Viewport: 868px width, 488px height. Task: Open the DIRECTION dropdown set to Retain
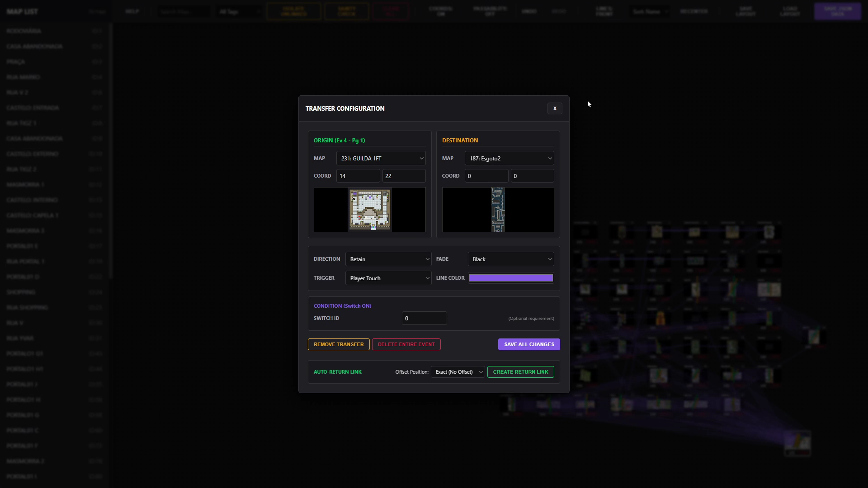[x=388, y=259]
